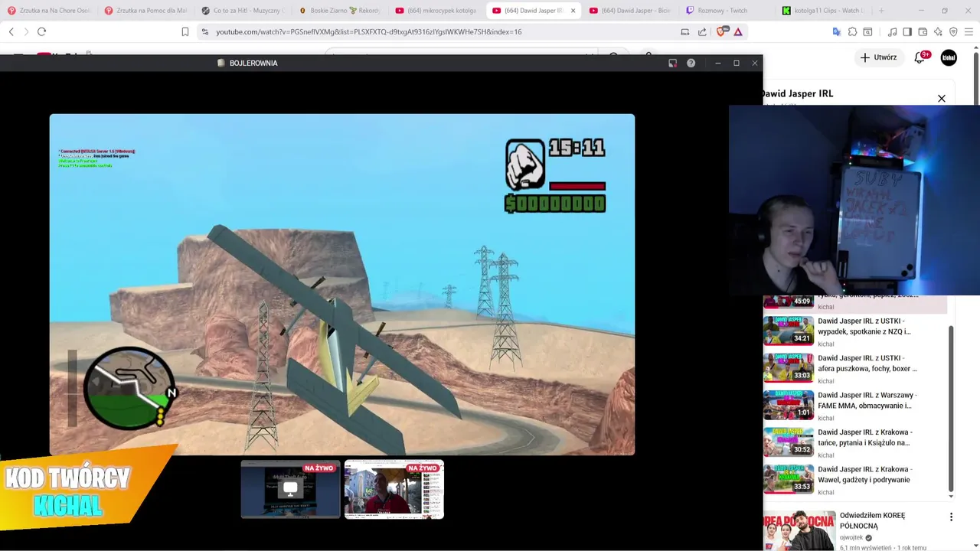This screenshot has width=980, height=551.
Task: Close the BOJLEROWNIA window
Action: click(755, 63)
